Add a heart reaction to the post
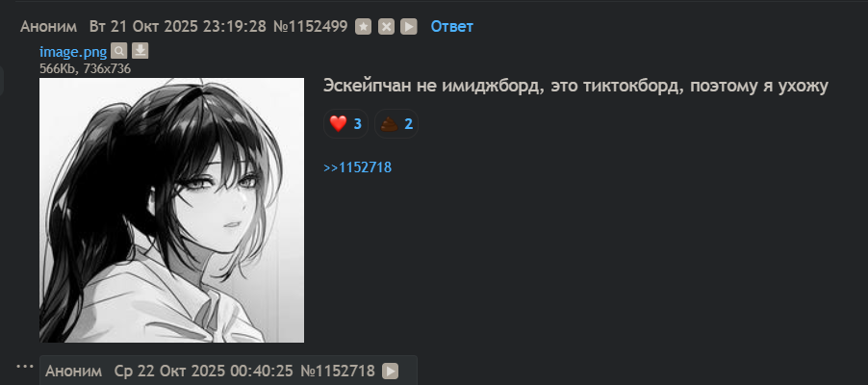The image size is (868, 385). click(x=346, y=123)
